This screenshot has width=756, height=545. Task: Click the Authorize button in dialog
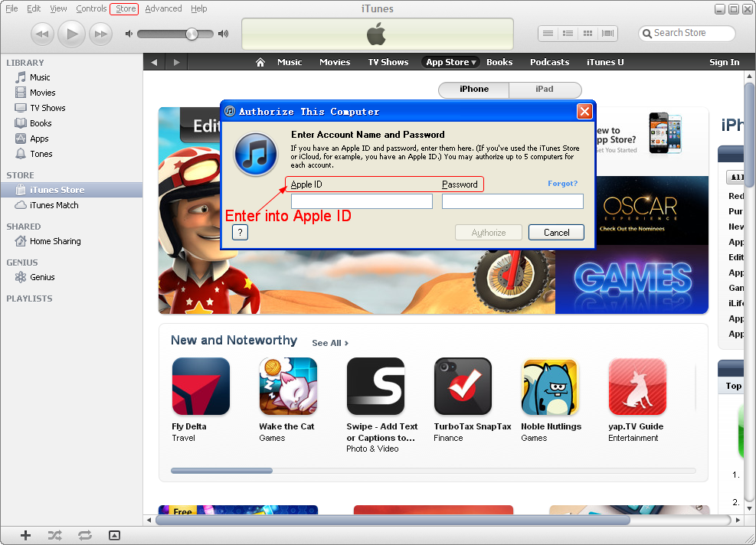pyautogui.click(x=489, y=232)
